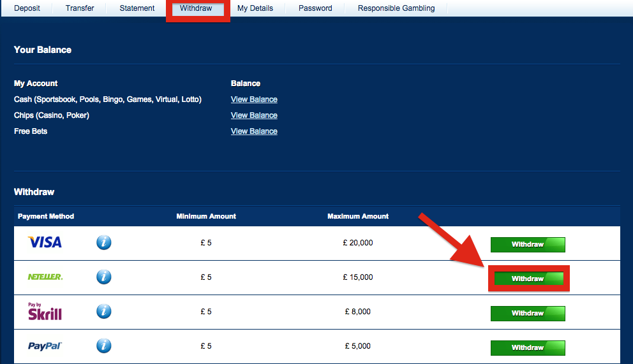The image size is (633, 364).
Task: Select the PayPal maximum £ 5,000
Action: point(358,346)
